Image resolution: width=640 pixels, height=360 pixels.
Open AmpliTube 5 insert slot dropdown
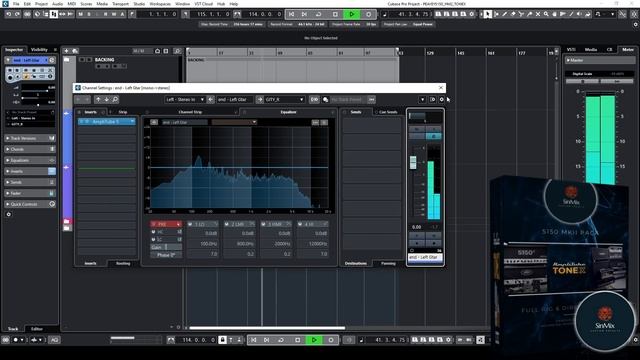[x=132, y=122]
